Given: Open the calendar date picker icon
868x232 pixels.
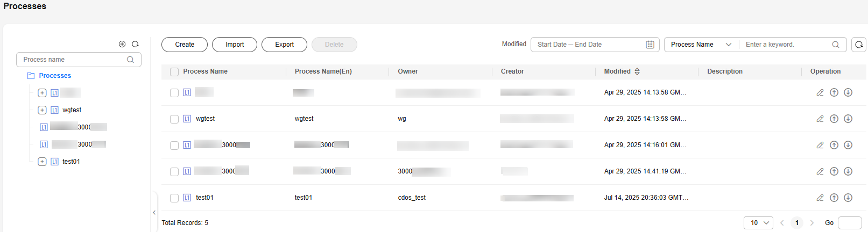Looking at the screenshot, I should pyautogui.click(x=650, y=45).
